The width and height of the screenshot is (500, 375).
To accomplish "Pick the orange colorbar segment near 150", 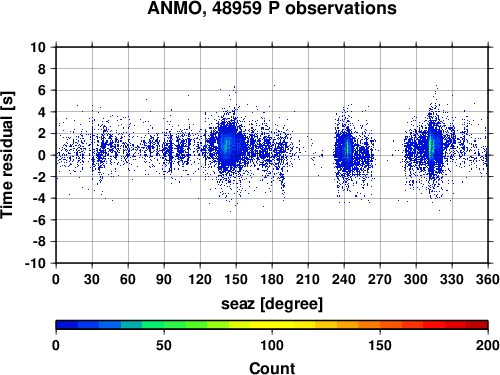I will [x=380, y=325].
